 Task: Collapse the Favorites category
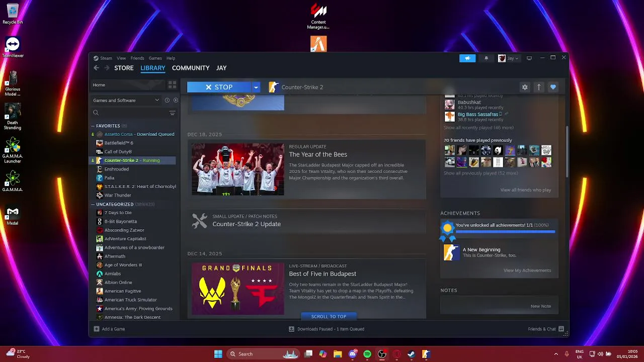93,126
